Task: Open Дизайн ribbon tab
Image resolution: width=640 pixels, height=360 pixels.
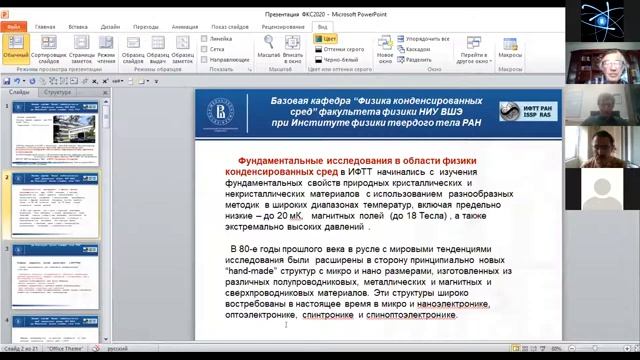Action: 110,27
